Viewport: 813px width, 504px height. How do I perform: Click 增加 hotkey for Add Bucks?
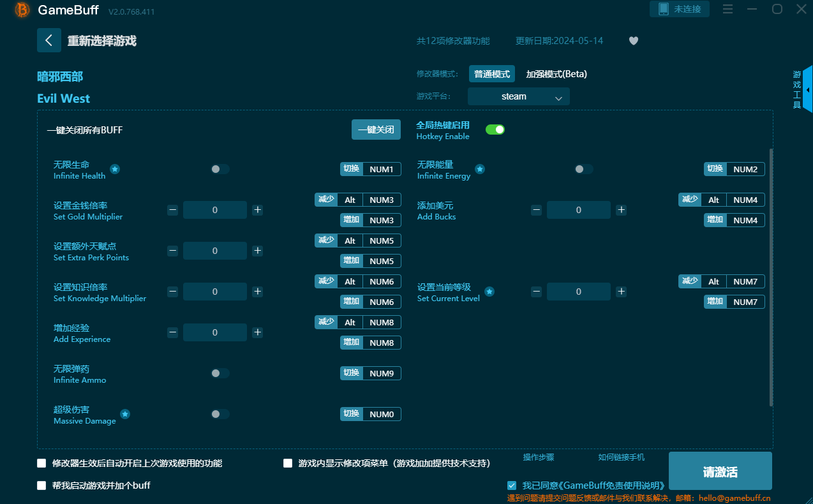tap(715, 220)
